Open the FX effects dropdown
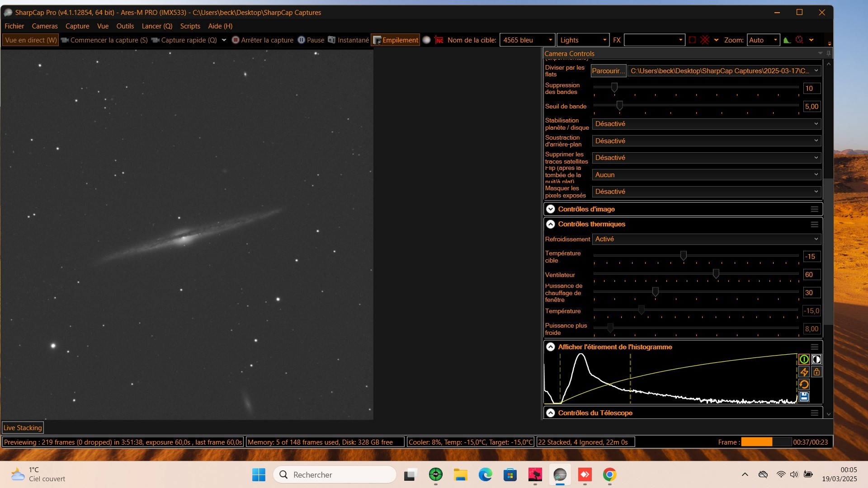Image resolution: width=868 pixels, height=488 pixels. point(654,40)
